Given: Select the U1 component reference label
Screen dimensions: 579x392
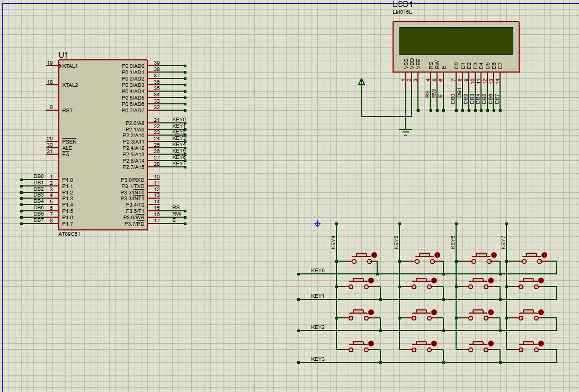Looking at the screenshot, I should tap(64, 55).
